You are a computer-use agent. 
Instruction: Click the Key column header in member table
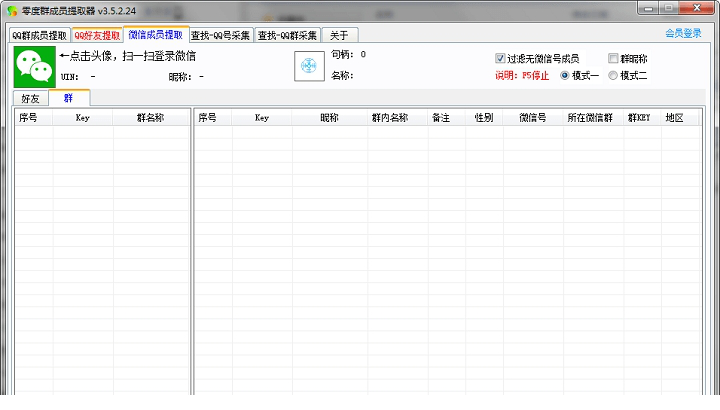point(262,118)
